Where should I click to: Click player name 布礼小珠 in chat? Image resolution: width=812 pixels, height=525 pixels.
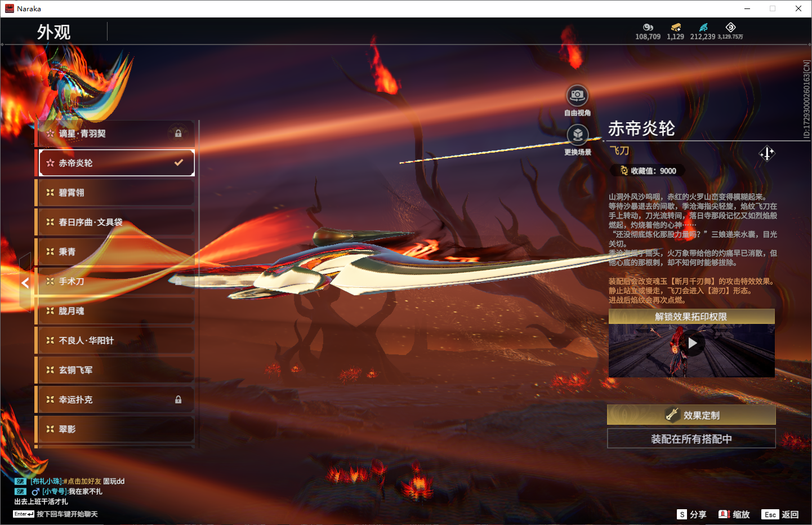click(46, 482)
